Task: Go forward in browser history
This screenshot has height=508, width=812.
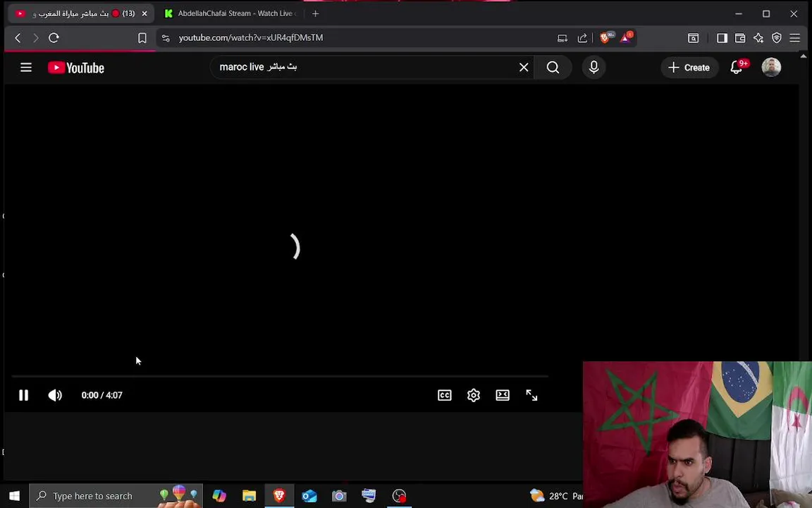Action: [x=36, y=38]
